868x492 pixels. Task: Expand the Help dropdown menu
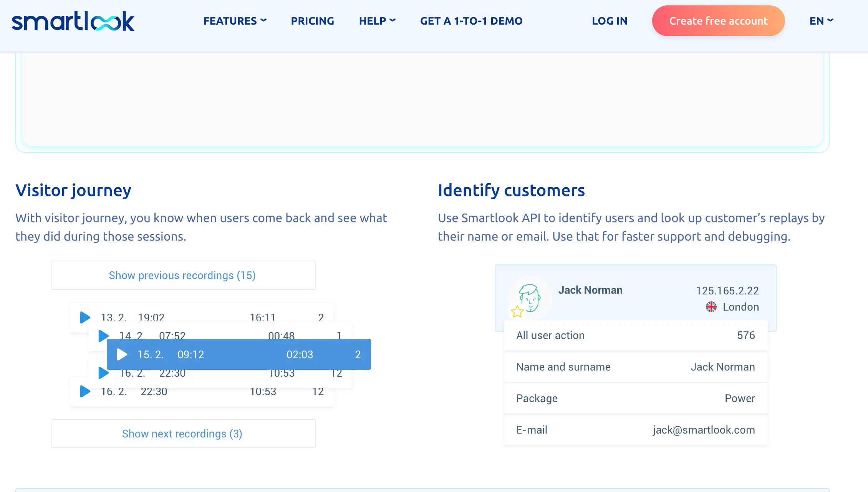[x=377, y=21]
